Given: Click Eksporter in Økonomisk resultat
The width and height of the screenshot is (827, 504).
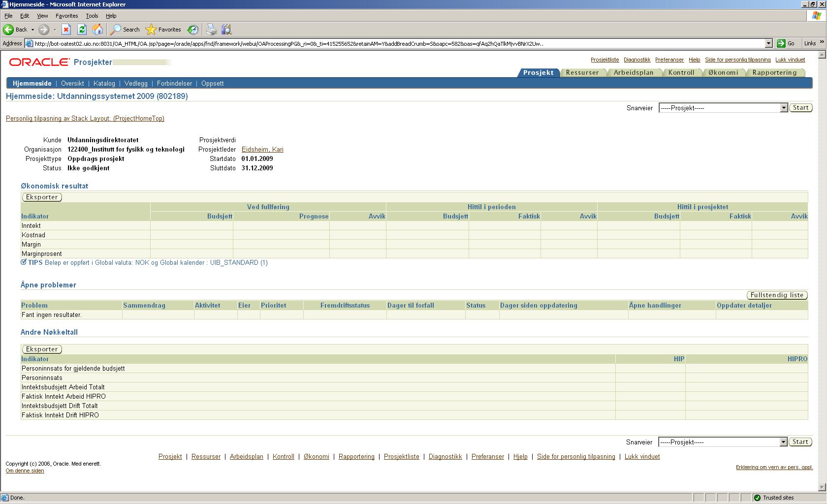Looking at the screenshot, I should click(42, 197).
